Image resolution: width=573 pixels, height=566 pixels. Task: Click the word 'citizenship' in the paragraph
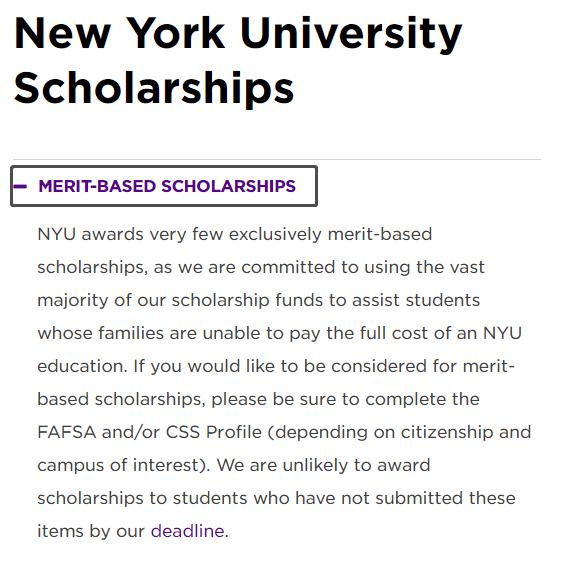click(447, 433)
